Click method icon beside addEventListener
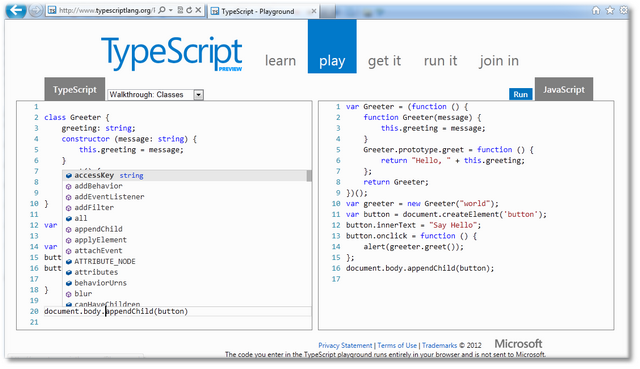The height and width of the screenshot is (369, 640). pos(69,197)
